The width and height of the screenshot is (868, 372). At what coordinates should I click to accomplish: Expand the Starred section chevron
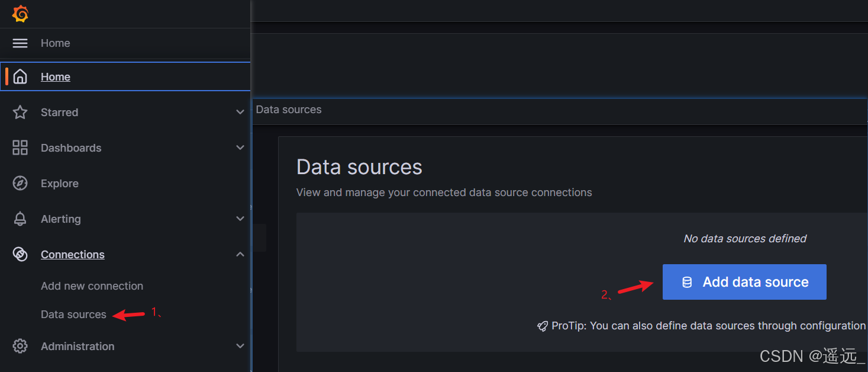pos(240,112)
